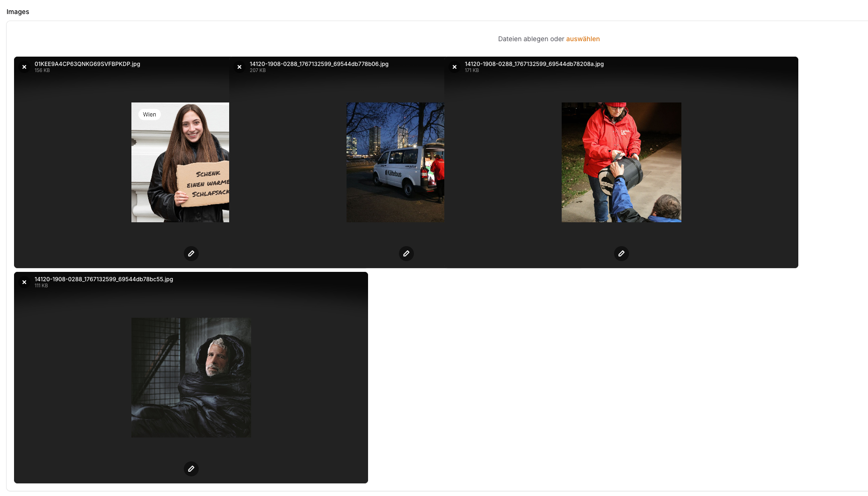Click the 'Wien' badge on first photo

(x=150, y=115)
